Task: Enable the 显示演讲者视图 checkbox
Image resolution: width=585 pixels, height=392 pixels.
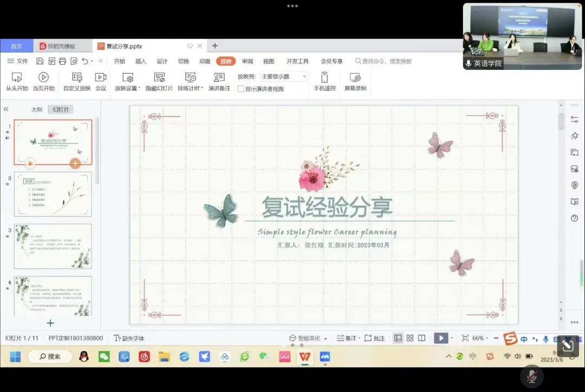Action: click(241, 89)
